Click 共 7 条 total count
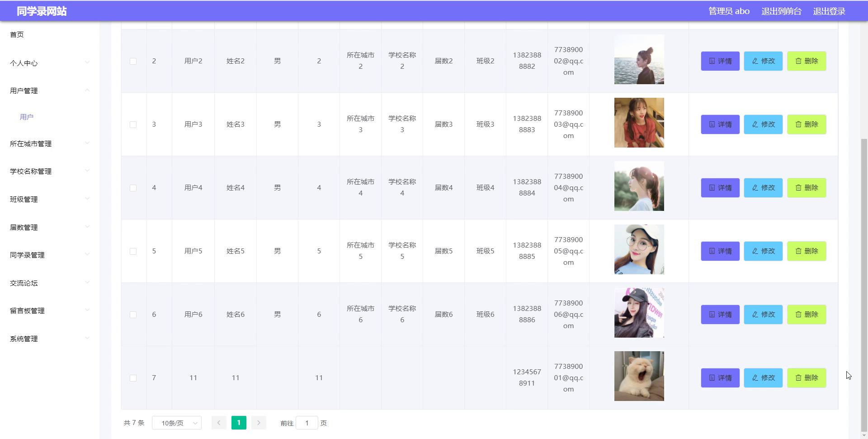This screenshot has width=868, height=439. click(x=134, y=423)
